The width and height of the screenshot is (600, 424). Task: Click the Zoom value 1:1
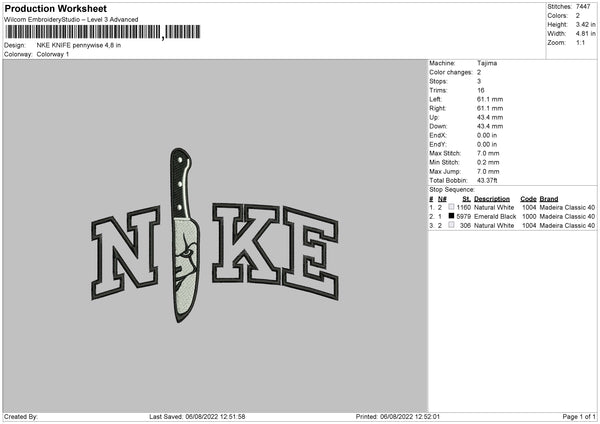pos(580,42)
